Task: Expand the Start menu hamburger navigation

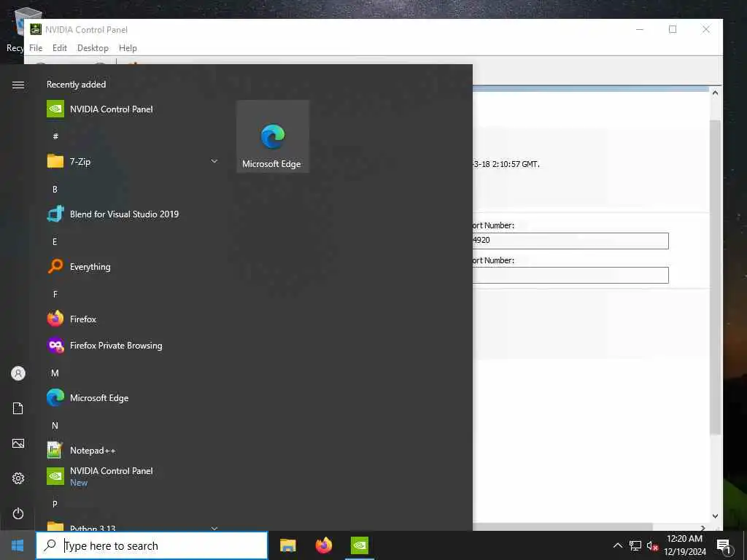Action: 18,85
